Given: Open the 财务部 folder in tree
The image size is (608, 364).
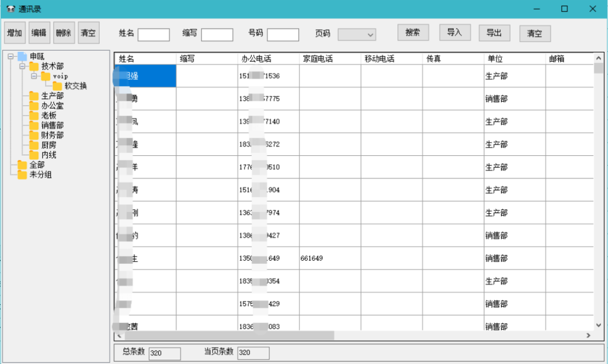Looking at the screenshot, I should point(34,135).
